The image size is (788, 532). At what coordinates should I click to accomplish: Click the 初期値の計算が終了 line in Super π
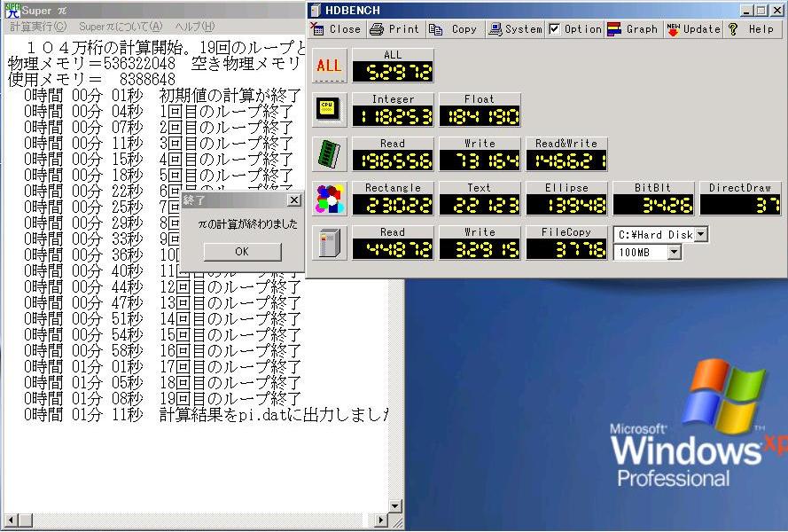[163, 95]
